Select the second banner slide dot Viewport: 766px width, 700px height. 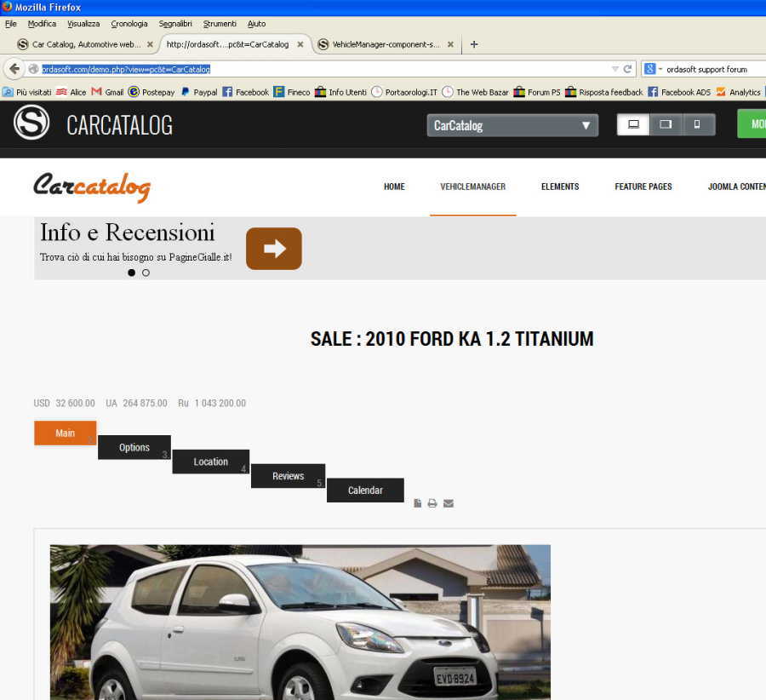(146, 273)
